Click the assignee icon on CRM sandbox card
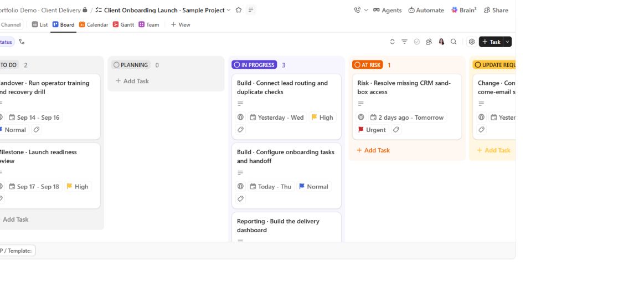Image resolution: width=644 pixels, height=296 pixels. click(x=361, y=117)
